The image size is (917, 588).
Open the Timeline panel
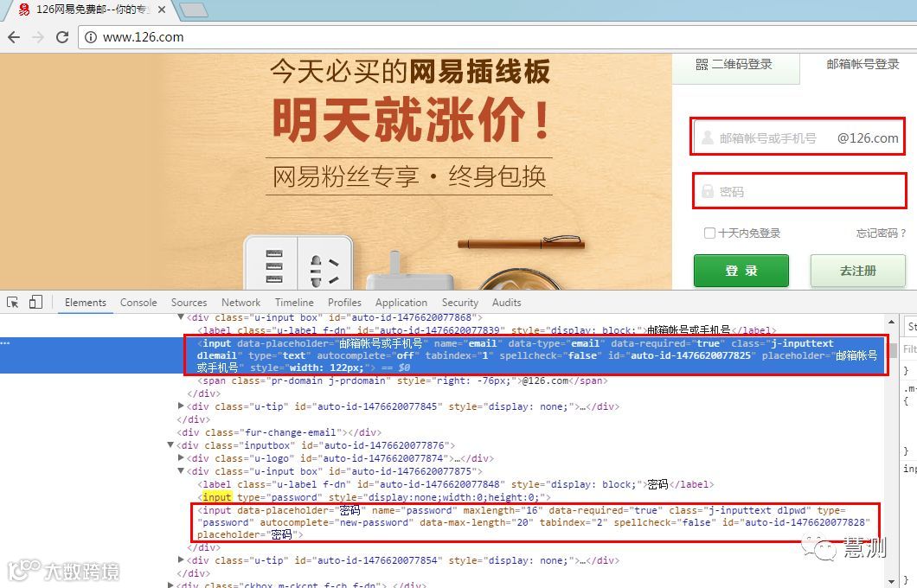coord(294,302)
